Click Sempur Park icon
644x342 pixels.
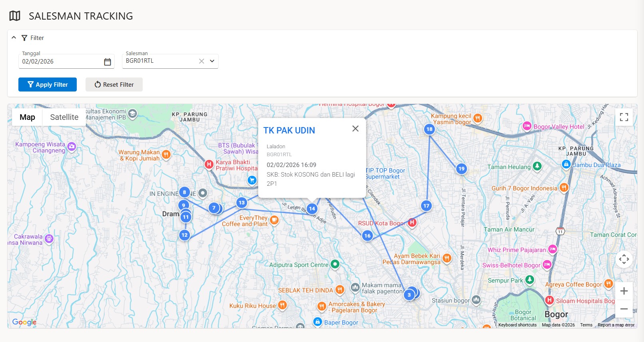pos(530,280)
